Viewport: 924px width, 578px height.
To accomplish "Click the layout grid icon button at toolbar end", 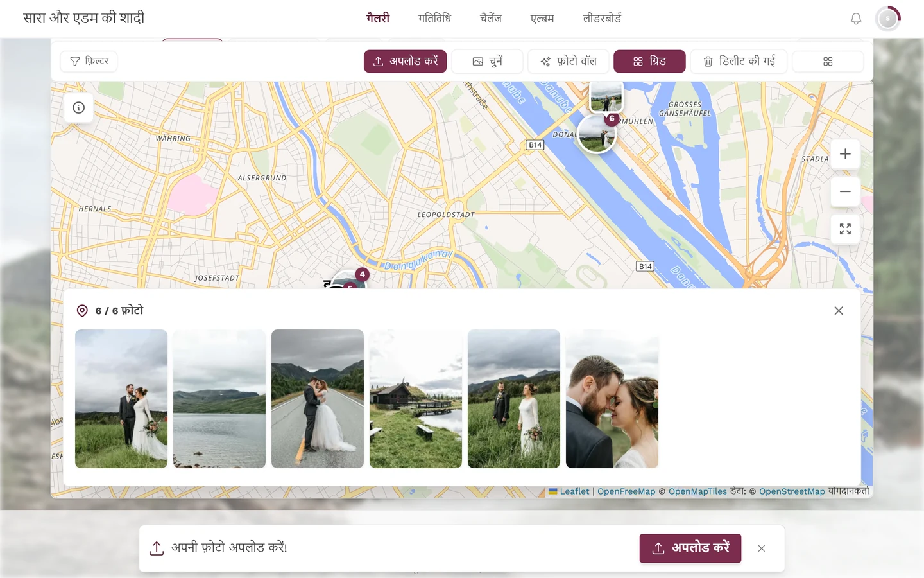I will (828, 62).
